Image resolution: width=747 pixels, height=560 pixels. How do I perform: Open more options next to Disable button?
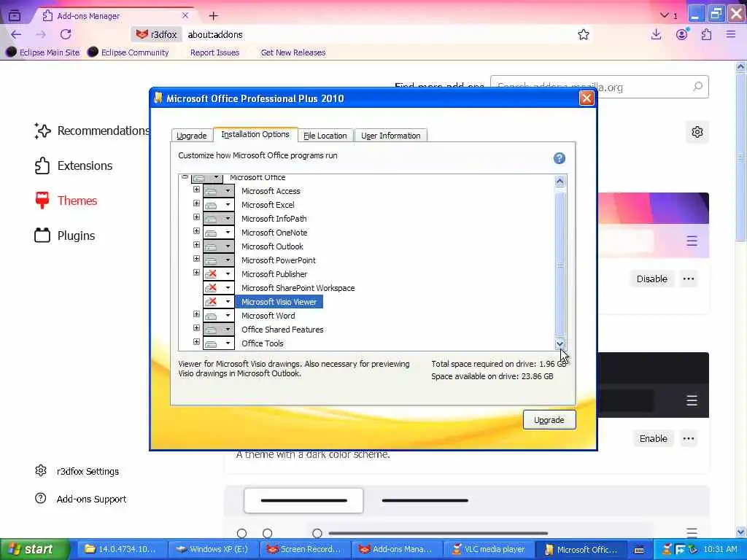click(x=689, y=279)
